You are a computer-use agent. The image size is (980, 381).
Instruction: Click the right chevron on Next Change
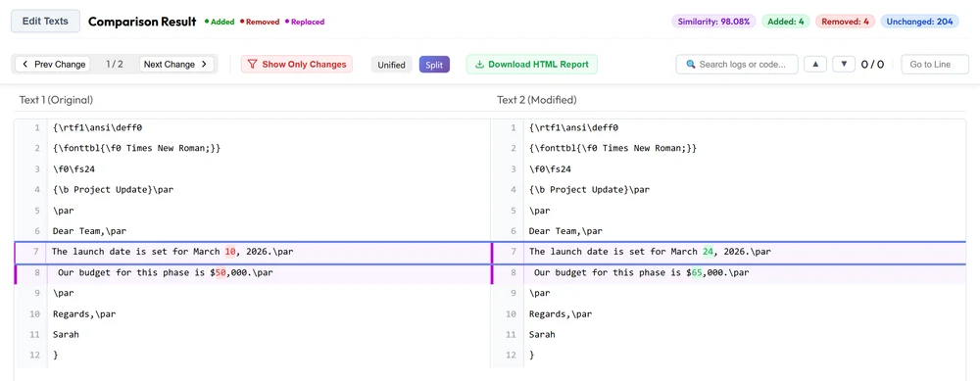[204, 65]
